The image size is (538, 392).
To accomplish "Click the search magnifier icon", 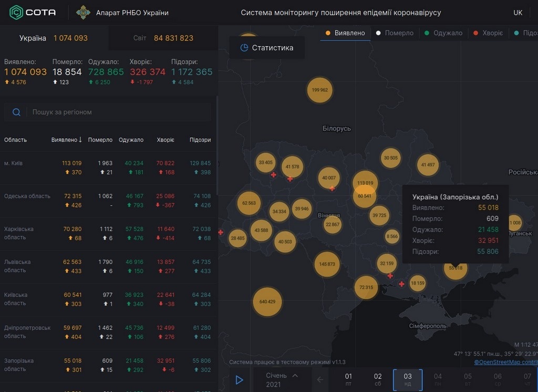I will (16, 112).
